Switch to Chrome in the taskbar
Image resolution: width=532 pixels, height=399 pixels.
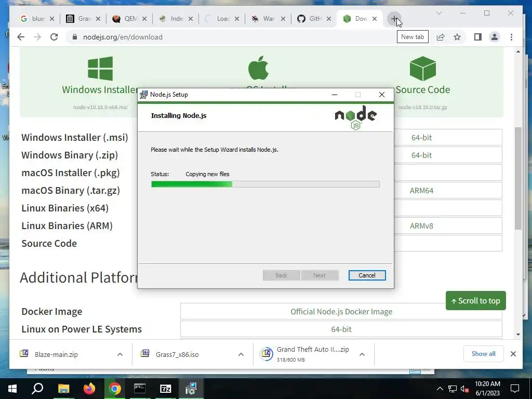coord(115,389)
